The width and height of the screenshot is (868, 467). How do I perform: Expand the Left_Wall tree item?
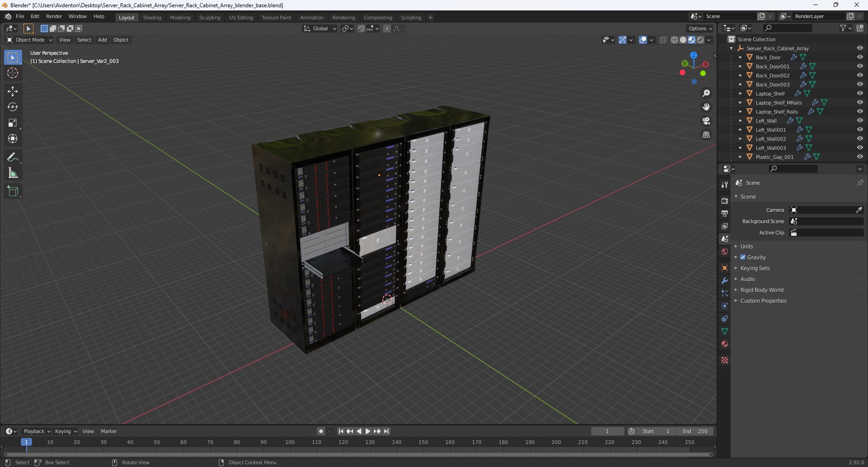click(x=740, y=120)
